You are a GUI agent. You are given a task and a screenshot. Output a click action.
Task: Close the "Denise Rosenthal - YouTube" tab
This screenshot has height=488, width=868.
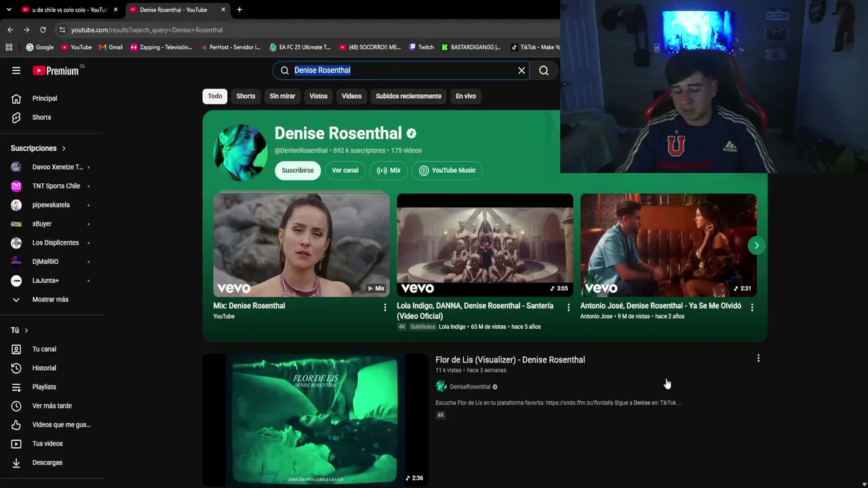(224, 9)
